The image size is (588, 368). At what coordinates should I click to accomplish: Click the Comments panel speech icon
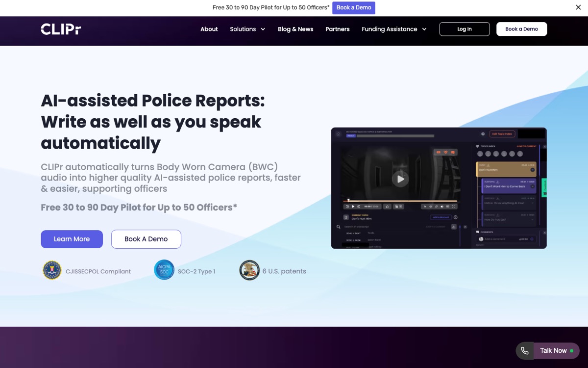click(477, 232)
